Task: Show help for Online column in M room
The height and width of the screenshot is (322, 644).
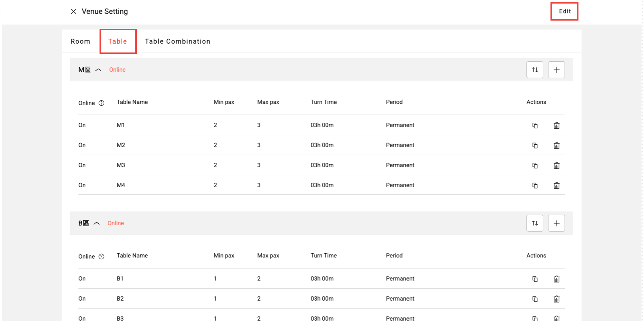Action: [x=101, y=103]
